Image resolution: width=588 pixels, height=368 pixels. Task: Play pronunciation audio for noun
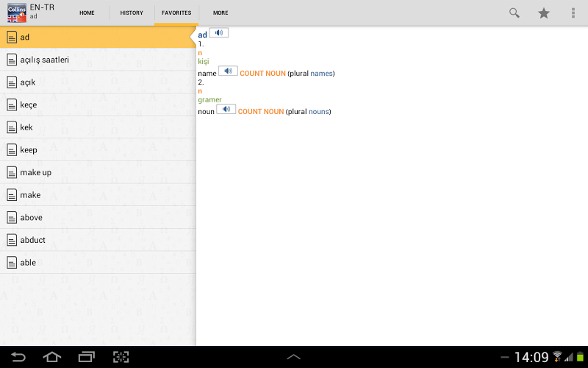(226, 109)
